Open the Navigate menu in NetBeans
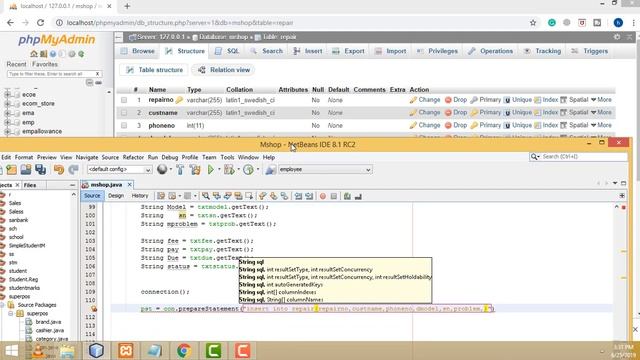640x360 pixels. point(87,157)
